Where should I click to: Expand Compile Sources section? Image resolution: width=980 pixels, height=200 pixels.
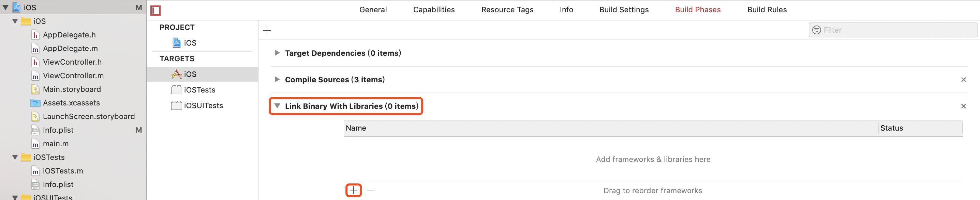click(x=277, y=80)
